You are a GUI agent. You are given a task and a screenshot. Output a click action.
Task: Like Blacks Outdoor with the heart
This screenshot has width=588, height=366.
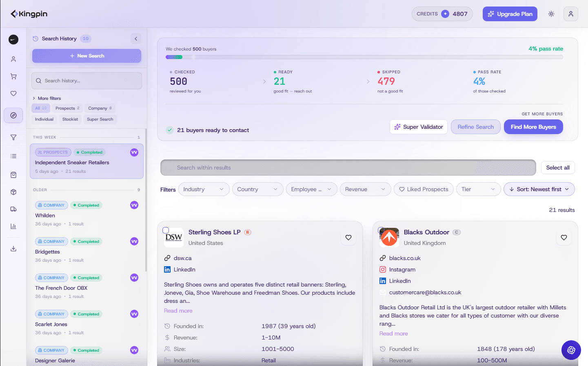[564, 238]
